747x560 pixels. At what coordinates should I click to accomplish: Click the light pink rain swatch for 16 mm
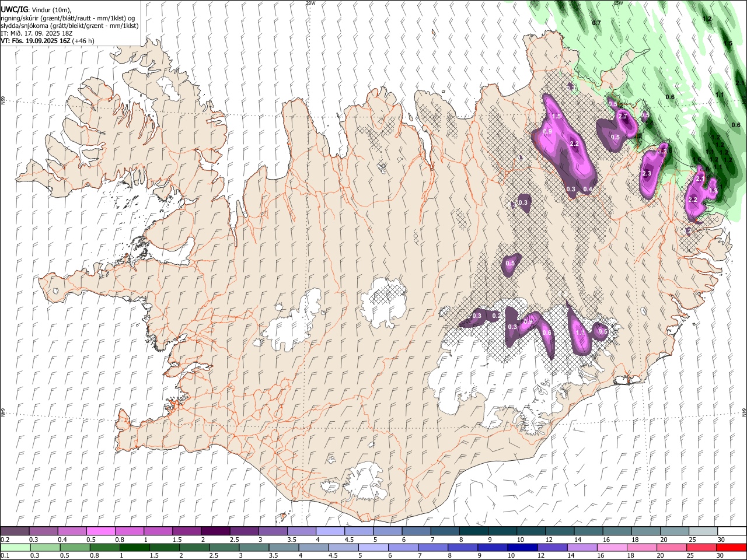[x=611, y=548]
